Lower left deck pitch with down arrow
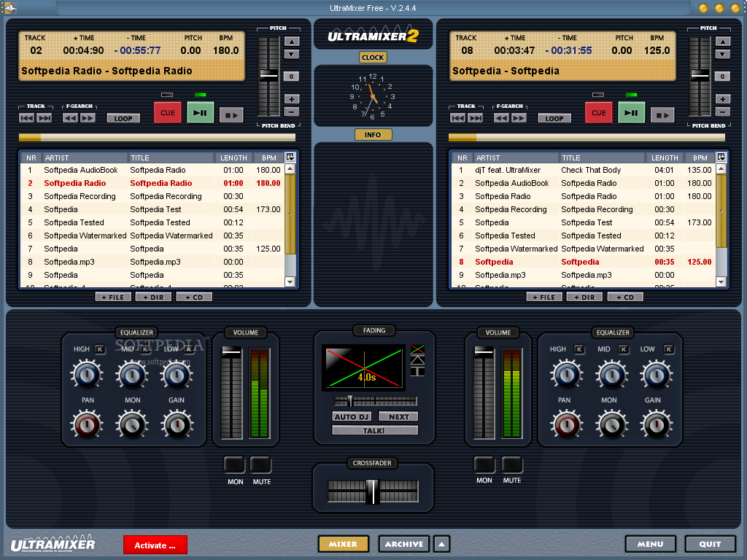 tap(292, 54)
